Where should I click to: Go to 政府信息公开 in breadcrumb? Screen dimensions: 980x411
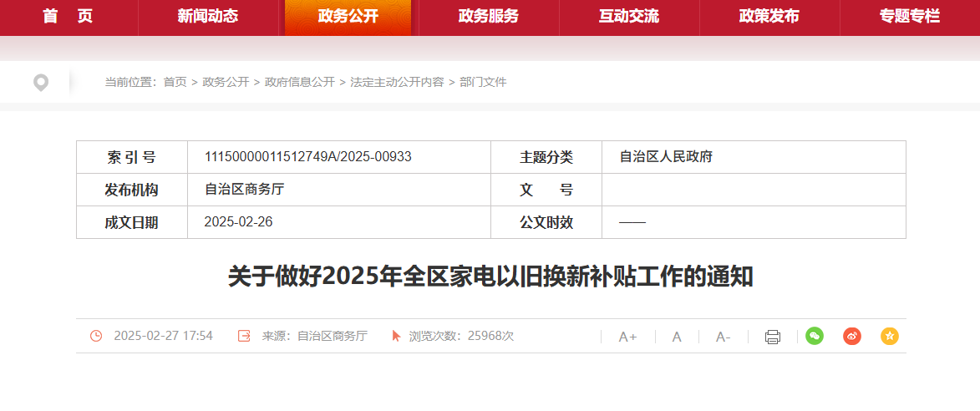pos(299,82)
